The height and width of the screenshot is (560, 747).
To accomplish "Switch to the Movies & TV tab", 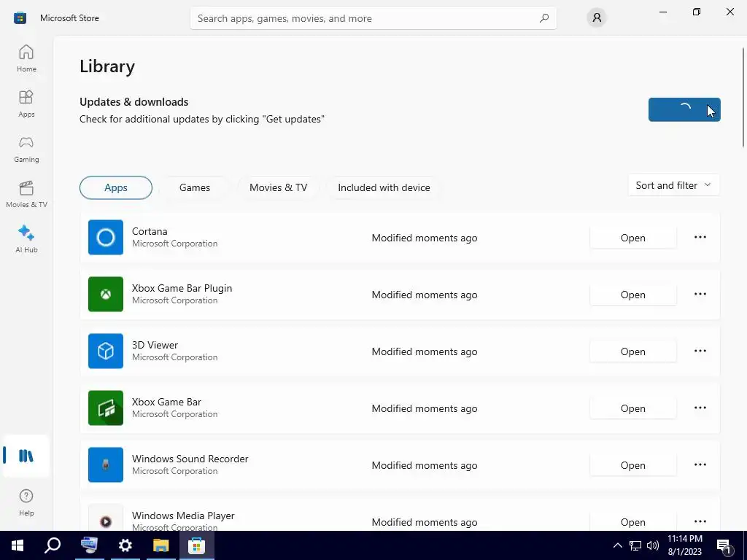I will point(278,187).
